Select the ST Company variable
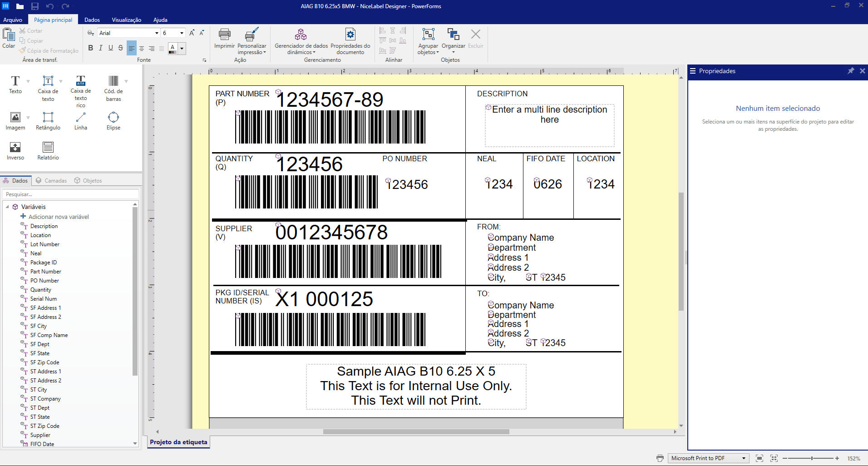Screen dimensions: 868x466 [x=45, y=399]
